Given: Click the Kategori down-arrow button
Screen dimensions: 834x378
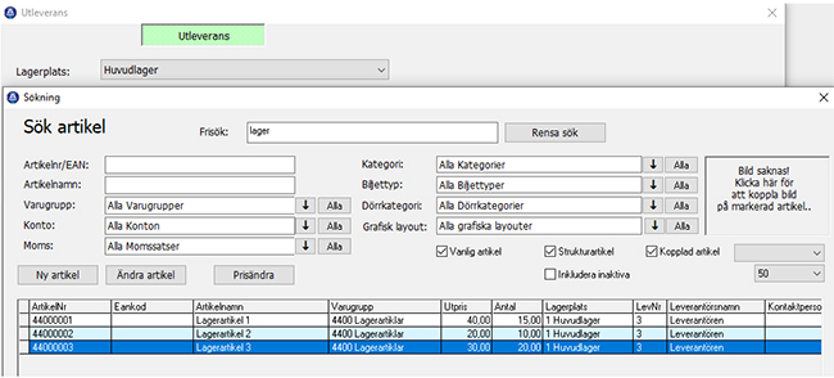Looking at the screenshot, I should click(x=653, y=165).
